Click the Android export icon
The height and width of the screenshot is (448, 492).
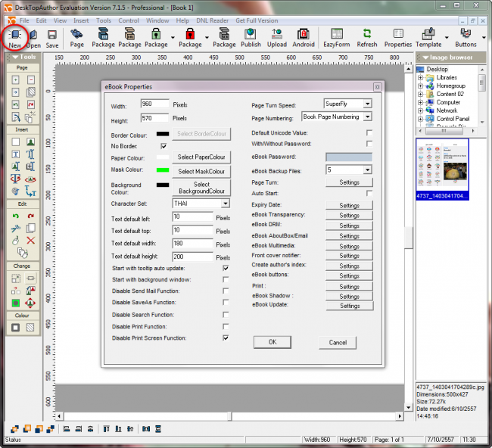click(303, 35)
